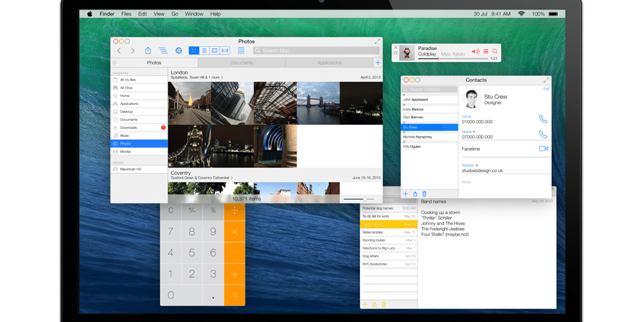Click the volume speaker icon in music player

tap(475, 52)
